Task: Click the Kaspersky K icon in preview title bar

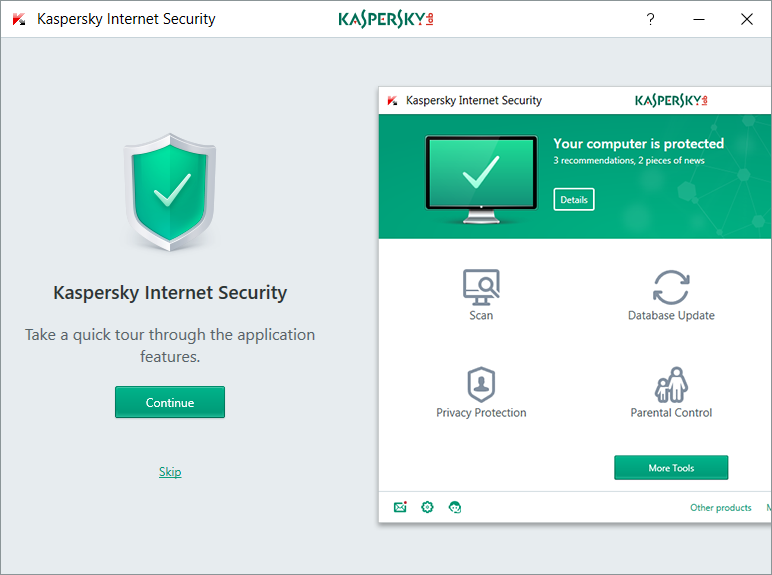Action: click(x=392, y=100)
